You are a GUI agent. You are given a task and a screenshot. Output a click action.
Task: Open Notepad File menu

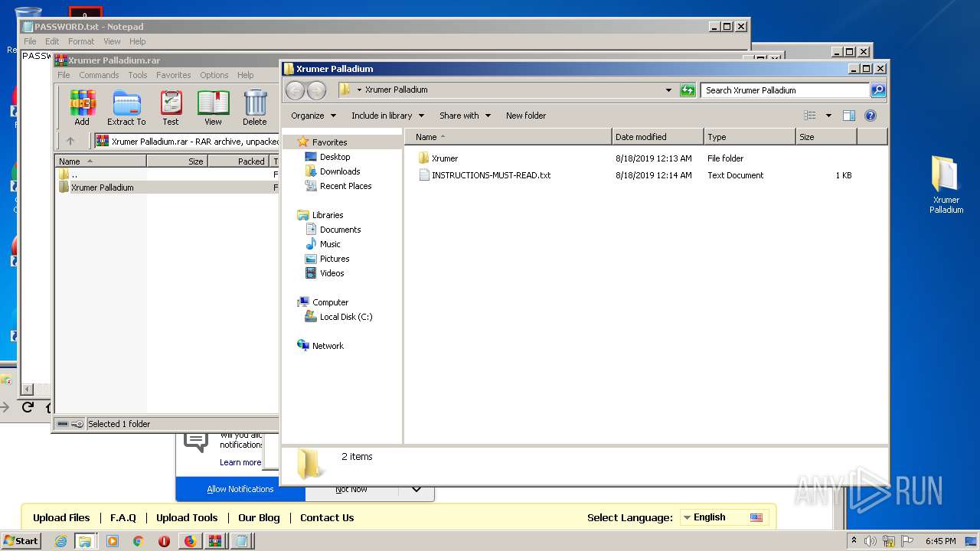(30, 41)
